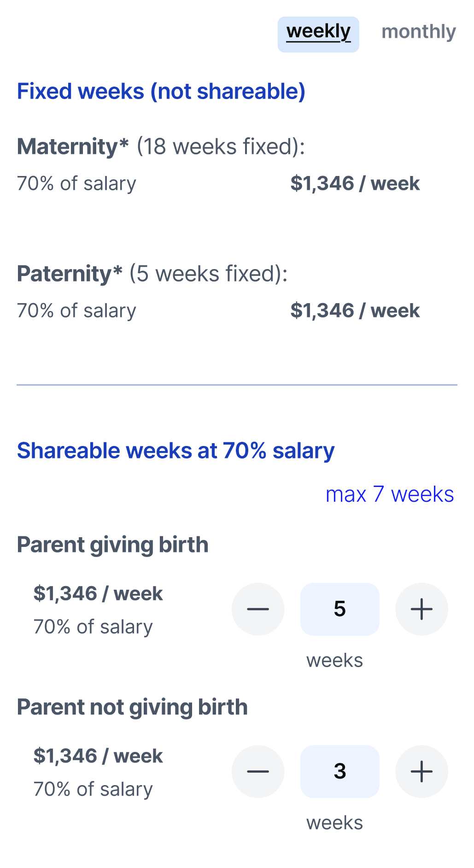Decrease weeks for Parent giving birth
Image resolution: width=474 pixels, height=868 pixels.
(258, 609)
